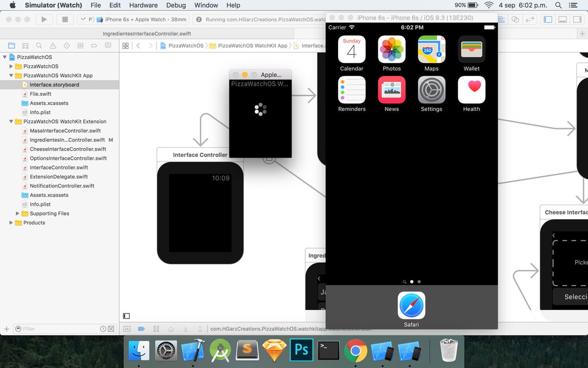The height and width of the screenshot is (368, 588).
Task: Step over in the debug bar
Action: pyautogui.click(x=171, y=329)
